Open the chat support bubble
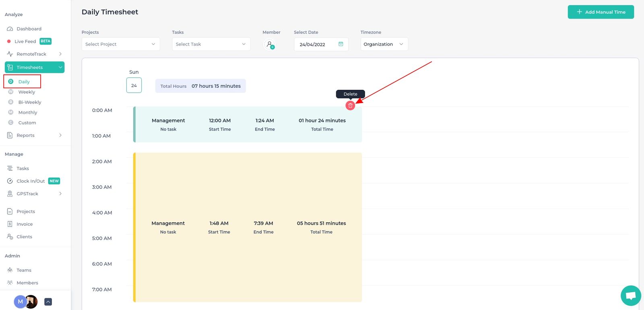Image resolution: width=644 pixels, height=310 pixels. point(631,296)
